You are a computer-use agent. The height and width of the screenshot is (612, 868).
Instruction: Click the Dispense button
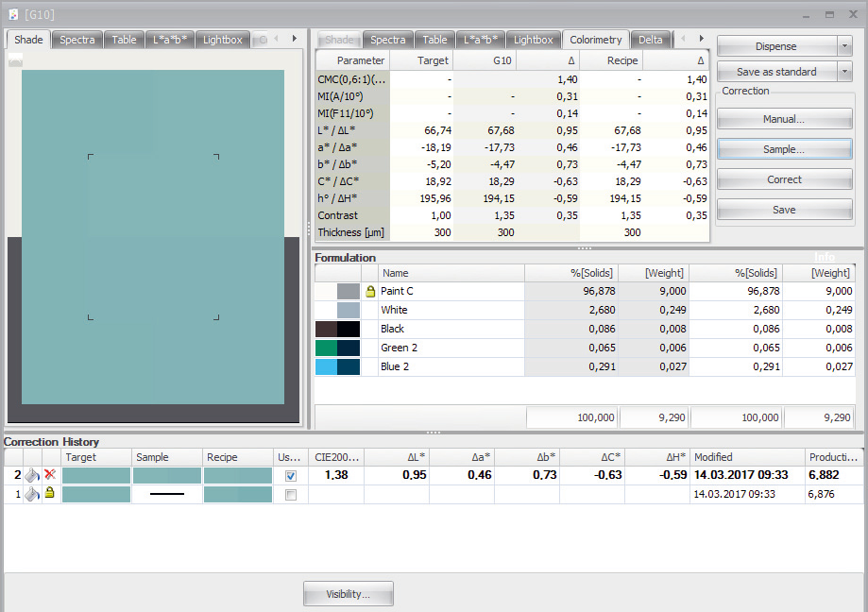pyautogui.click(x=776, y=46)
